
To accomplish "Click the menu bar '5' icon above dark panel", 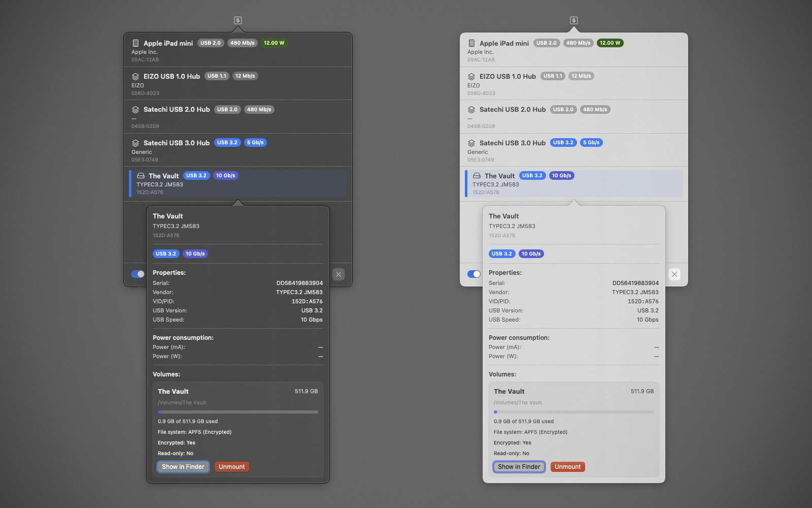I will click(238, 20).
